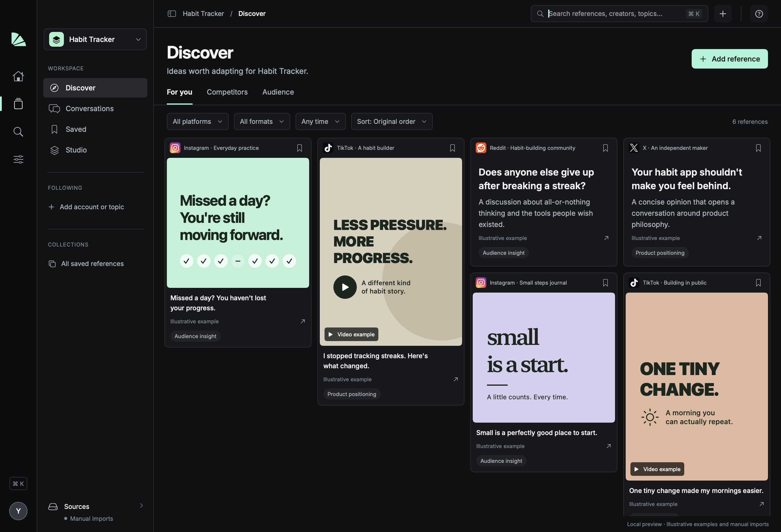The height and width of the screenshot is (532, 781).
Task: Open the home icon in left rail
Action: coord(18,76)
